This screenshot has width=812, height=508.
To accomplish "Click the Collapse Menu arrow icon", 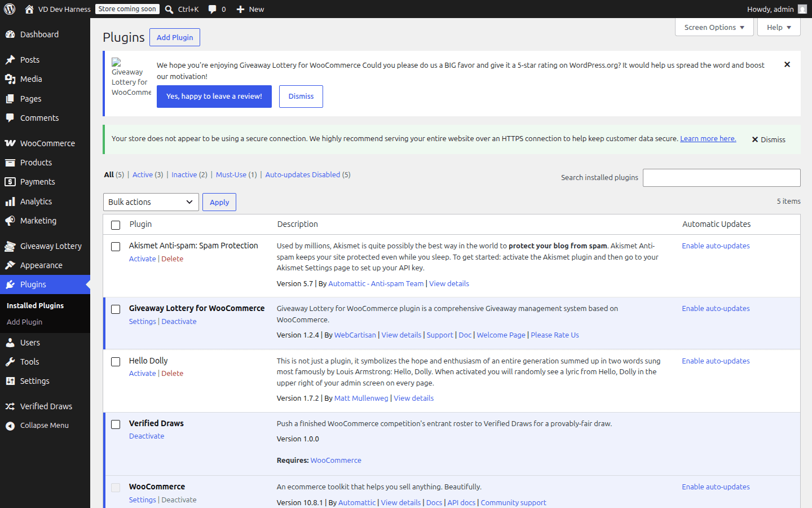I will pyautogui.click(x=10, y=426).
